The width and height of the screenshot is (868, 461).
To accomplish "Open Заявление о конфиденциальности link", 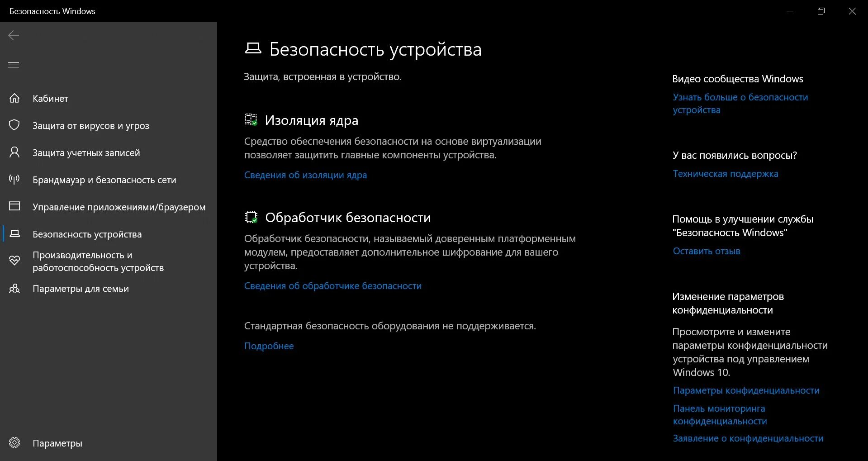I will click(748, 438).
